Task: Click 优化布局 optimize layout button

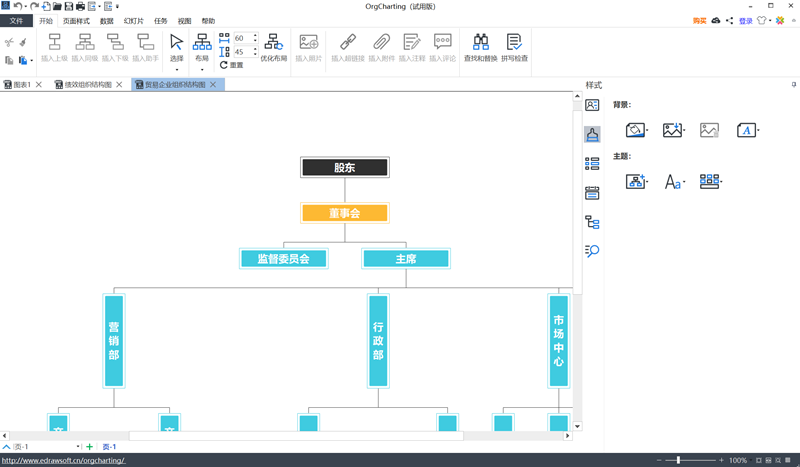Action: point(274,47)
